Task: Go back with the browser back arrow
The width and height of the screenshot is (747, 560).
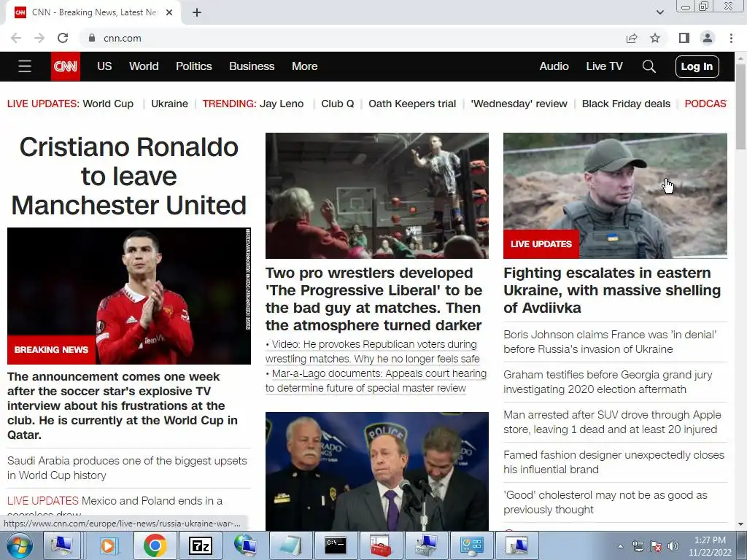Action: [16, 38]
